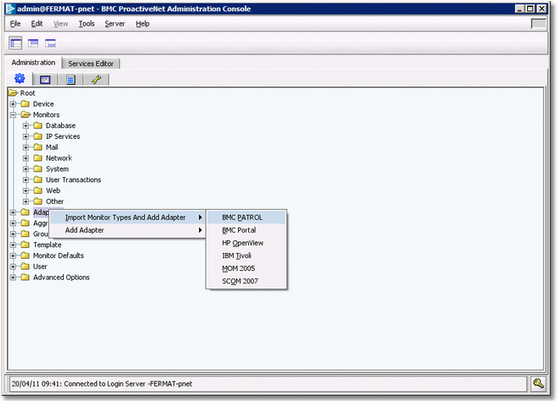Click the third layout view toolbar icon

tap(50, 43)
